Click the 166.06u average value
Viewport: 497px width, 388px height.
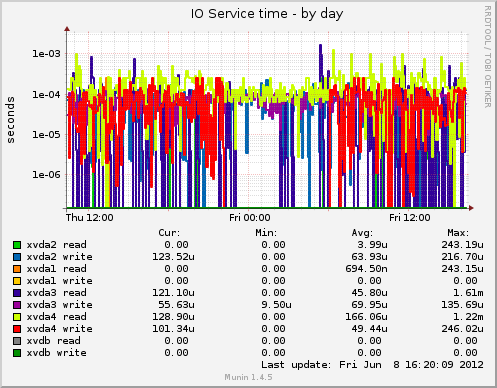click(366, 317)
